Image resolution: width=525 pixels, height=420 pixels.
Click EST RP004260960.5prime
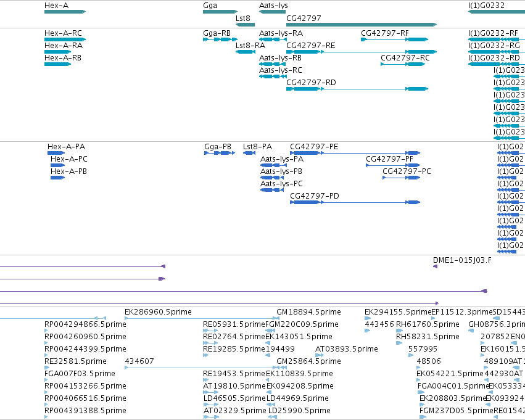click(46, 343)
